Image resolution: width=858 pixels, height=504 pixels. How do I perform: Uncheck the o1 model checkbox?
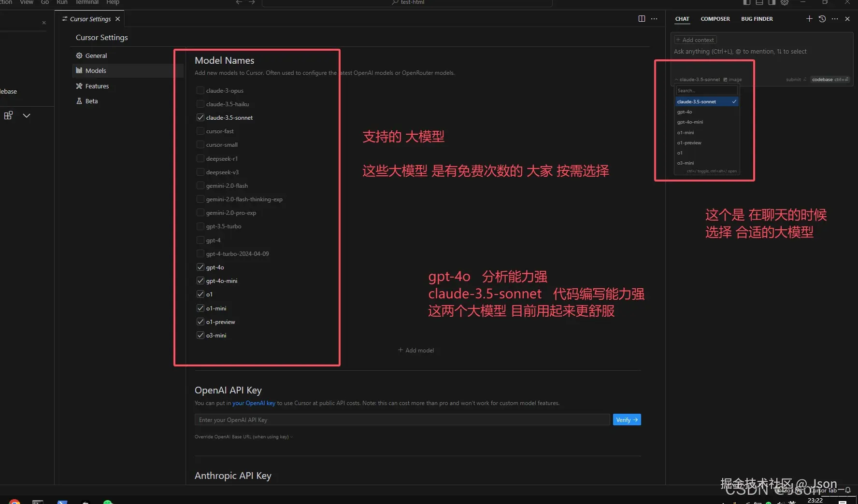200,294
